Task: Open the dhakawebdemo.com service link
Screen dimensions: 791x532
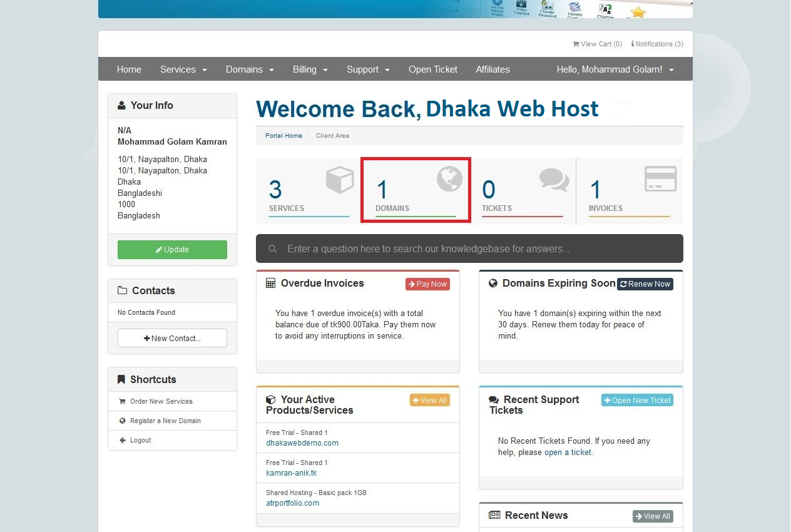Action: click(302, 442)
